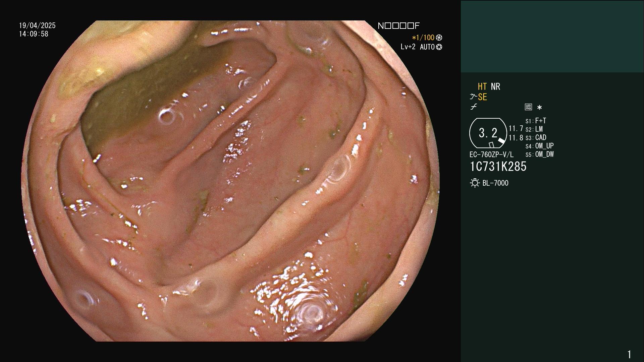The width and height of the screenshot is (644, 362).
Task: Click the tone curve icon below SE
Action: (474, 107)
